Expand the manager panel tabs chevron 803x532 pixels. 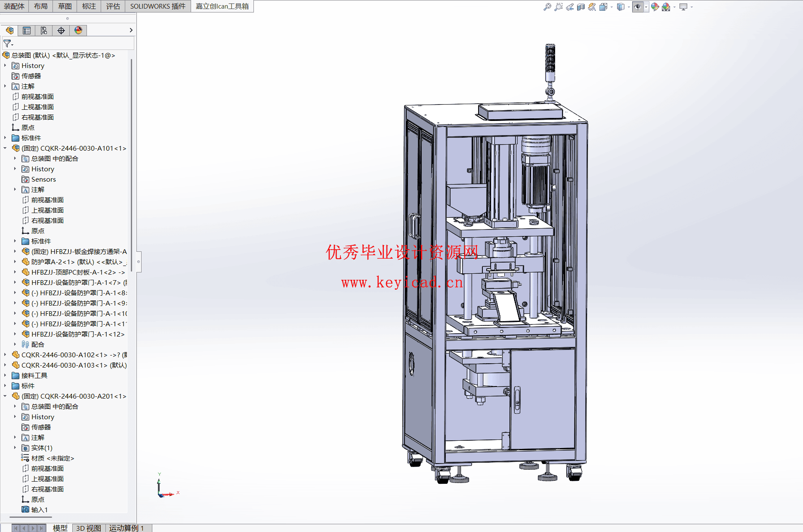click(x=131, y=30)
